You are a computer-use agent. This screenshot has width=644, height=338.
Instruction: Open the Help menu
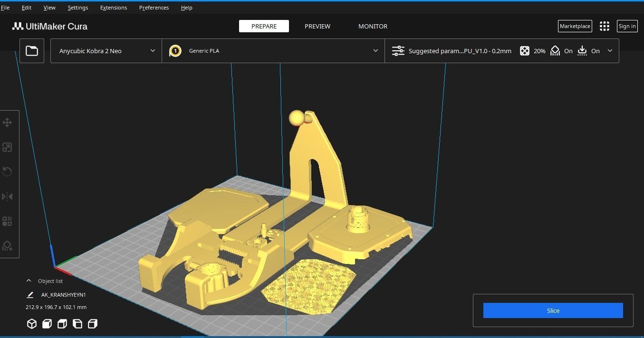pyautogui.click(x=187, y=8)
